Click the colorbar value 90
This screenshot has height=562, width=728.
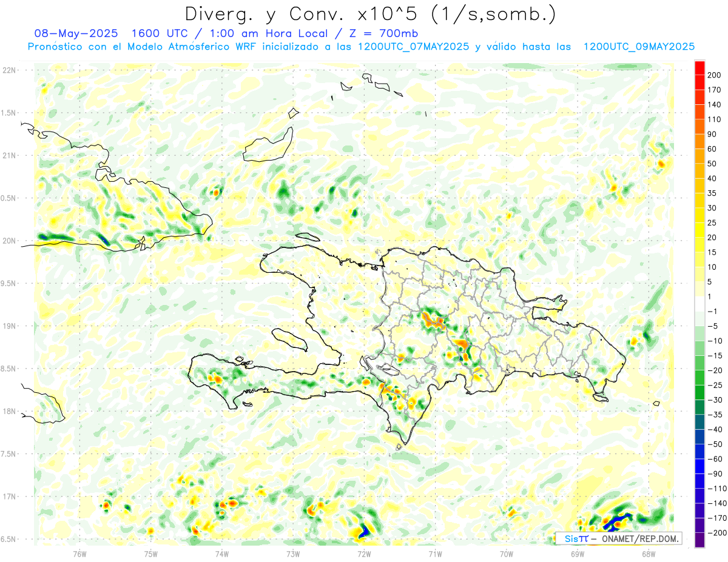click(x=712, y=135)
